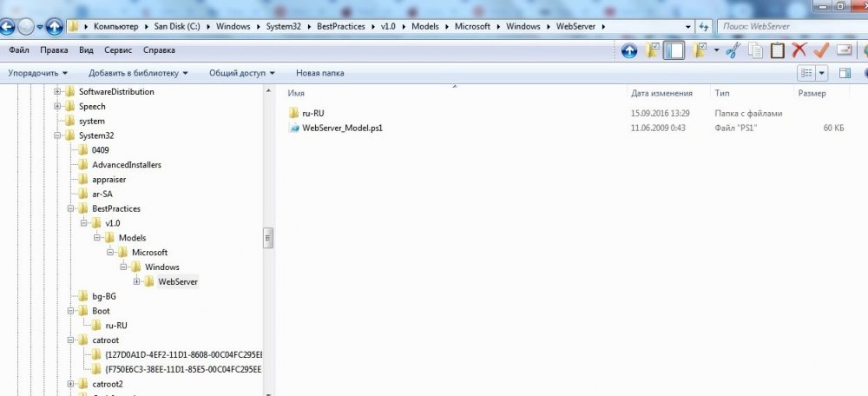Open the Сервис menu

click(x=118, y=49)
